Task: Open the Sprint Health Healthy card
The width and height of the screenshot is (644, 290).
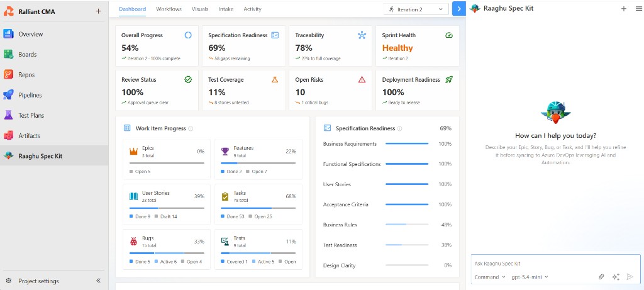Action: (418, 45)
